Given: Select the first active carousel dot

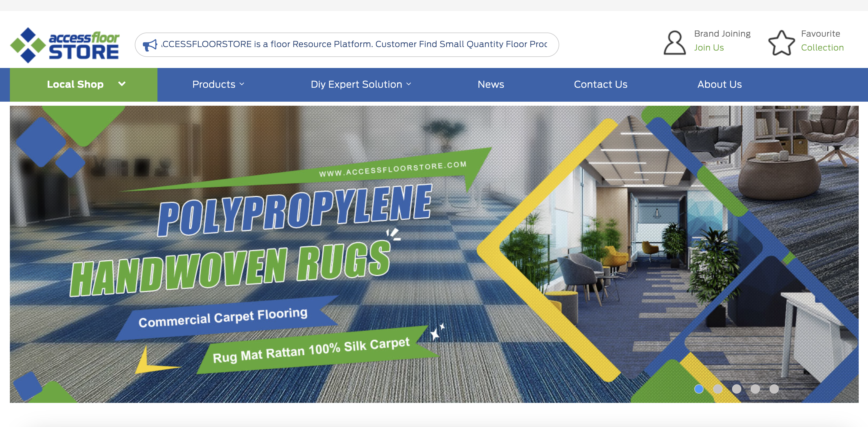Looking at the screenshot, I should point(699,389).
